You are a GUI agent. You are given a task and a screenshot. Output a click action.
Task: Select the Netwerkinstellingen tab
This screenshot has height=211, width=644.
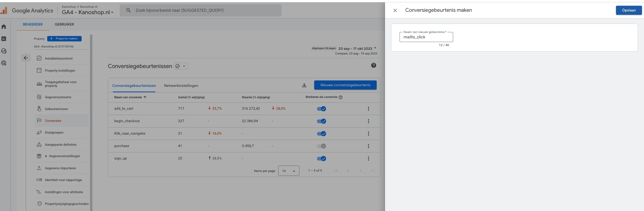click(181, 85)
